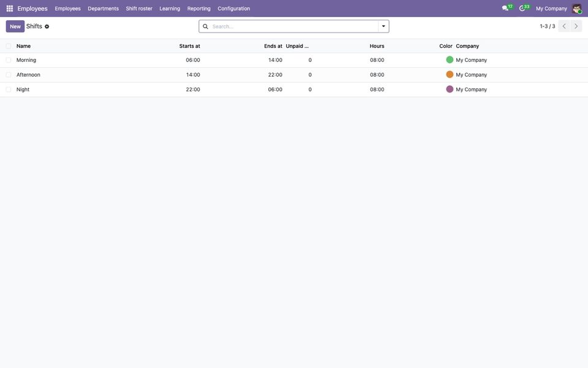588x368 pixels.
Task: Sort by the Company column header
Action: tap(467, 46)
